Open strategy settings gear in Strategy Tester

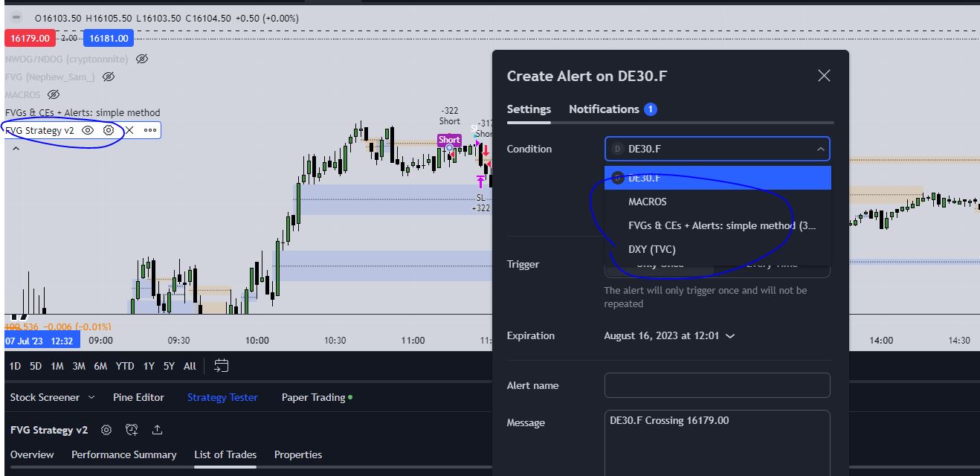click(106, 429)
